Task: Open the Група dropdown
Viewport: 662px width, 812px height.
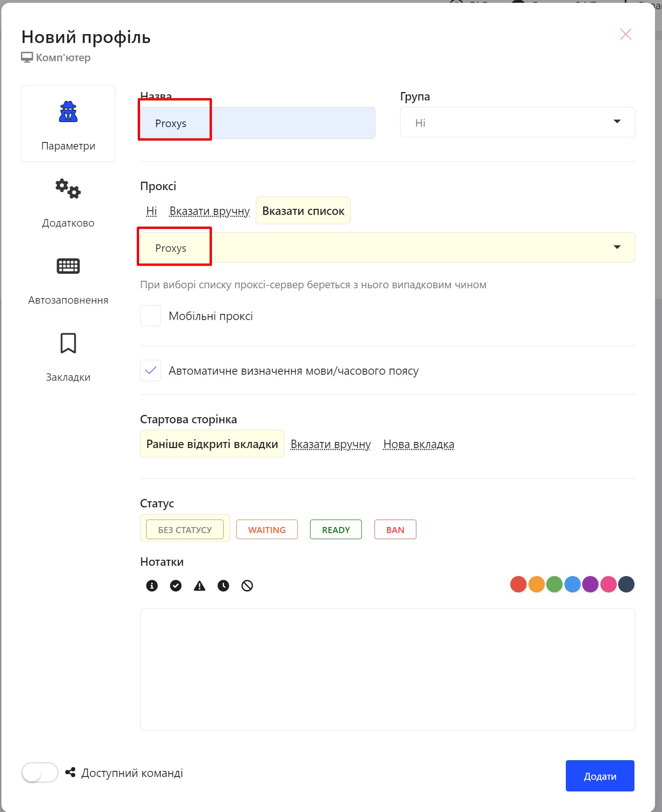Action: point(517,122)
